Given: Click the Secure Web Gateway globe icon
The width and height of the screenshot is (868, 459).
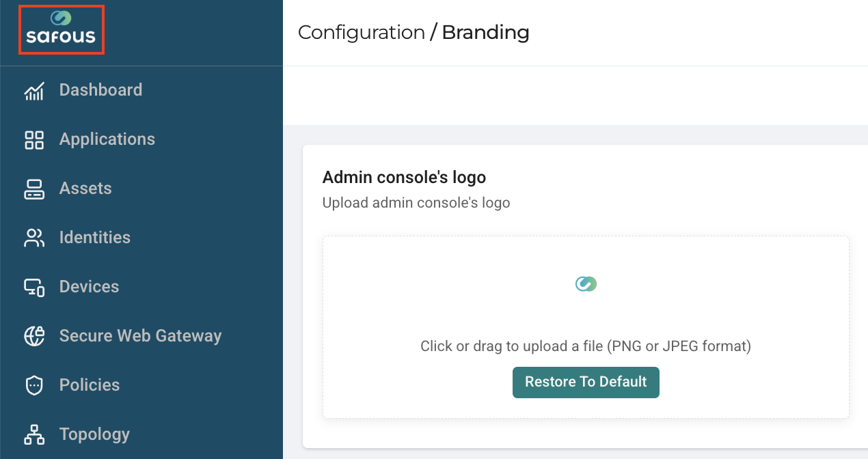Looking at the screenshot, I should pos(34,336).
